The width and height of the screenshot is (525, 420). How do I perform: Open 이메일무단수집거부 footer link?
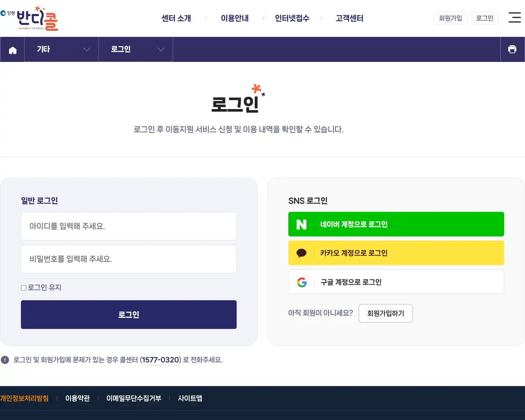tap(134, 398)
